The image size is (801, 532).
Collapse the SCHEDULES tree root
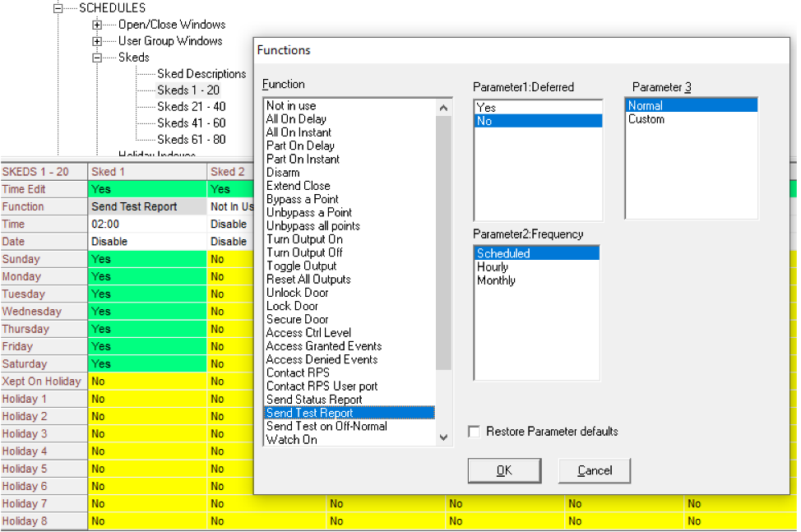click(x=58, y=8)
